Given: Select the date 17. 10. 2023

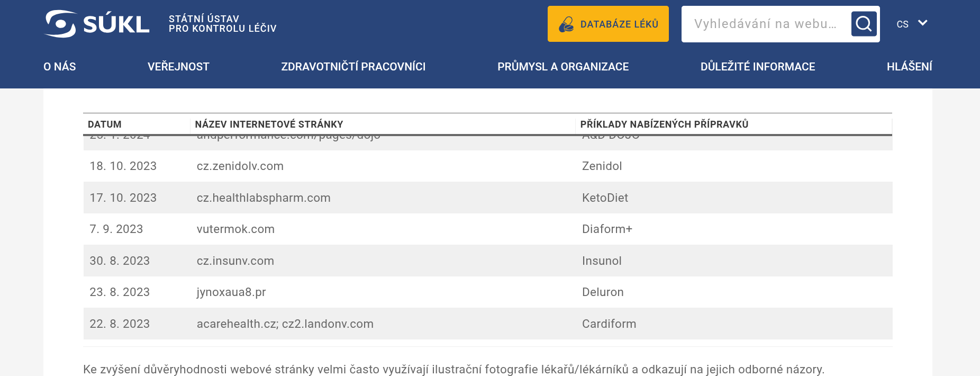Looking at the screenshot, I should click(123, 198).
